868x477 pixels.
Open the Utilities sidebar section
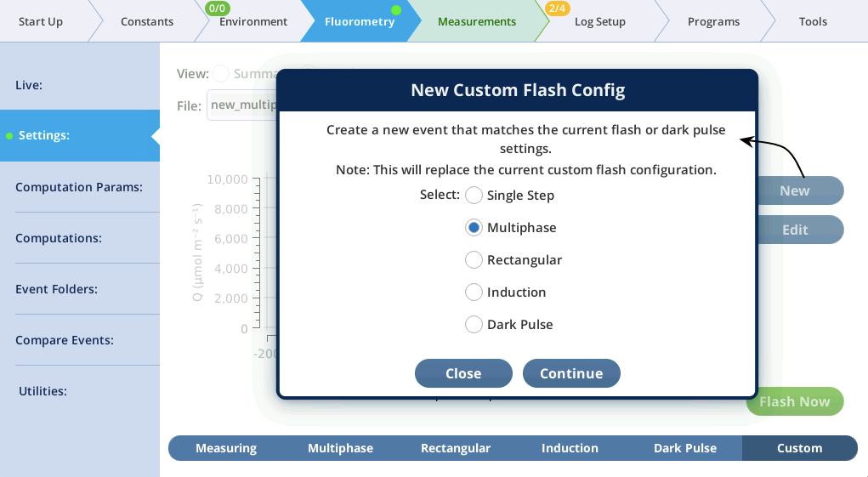[x=80, y=390]
